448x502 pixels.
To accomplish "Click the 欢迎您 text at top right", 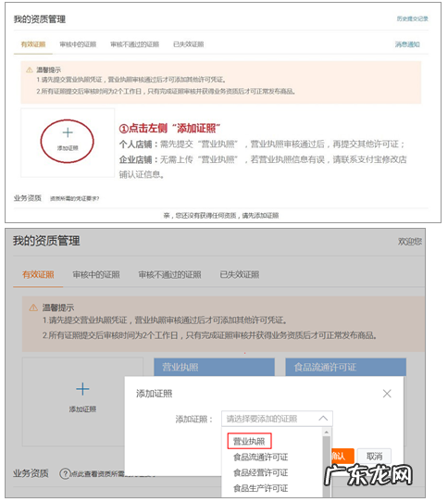I will pyautogui.click(x=410, y=242).
